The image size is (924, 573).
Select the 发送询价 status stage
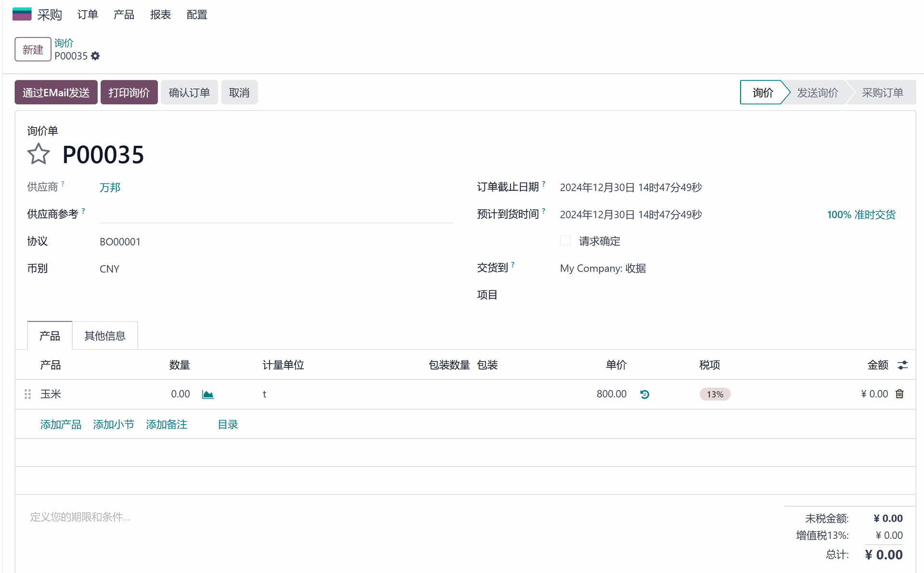click(x=817, y=92)
